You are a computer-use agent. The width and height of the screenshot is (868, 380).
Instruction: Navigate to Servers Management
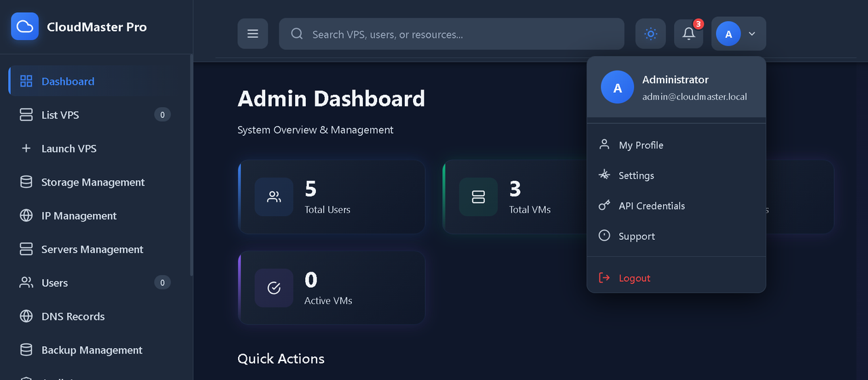[x=96, y=249]
